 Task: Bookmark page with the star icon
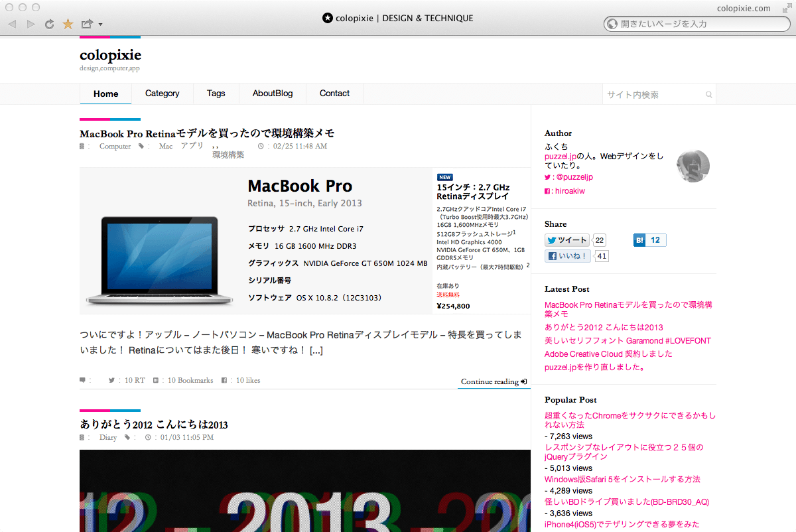tap(68, 25)
